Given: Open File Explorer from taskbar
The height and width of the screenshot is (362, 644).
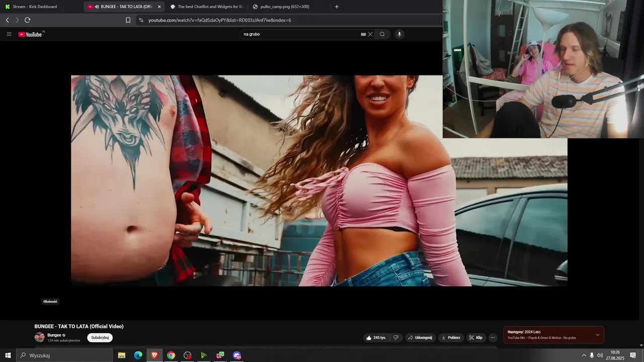Looking at the screenshot, I should click(x=122, y=355).
